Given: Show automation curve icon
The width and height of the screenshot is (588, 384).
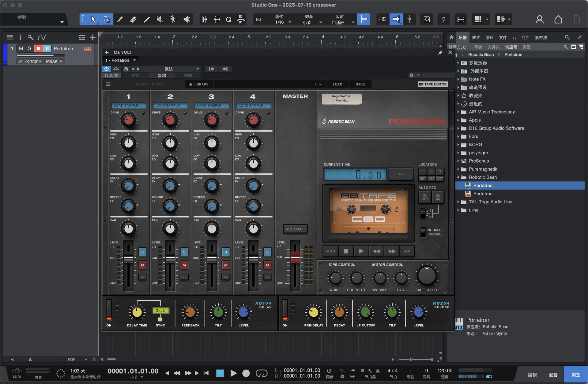Looking at the screenshot, I should click(42, 37).
